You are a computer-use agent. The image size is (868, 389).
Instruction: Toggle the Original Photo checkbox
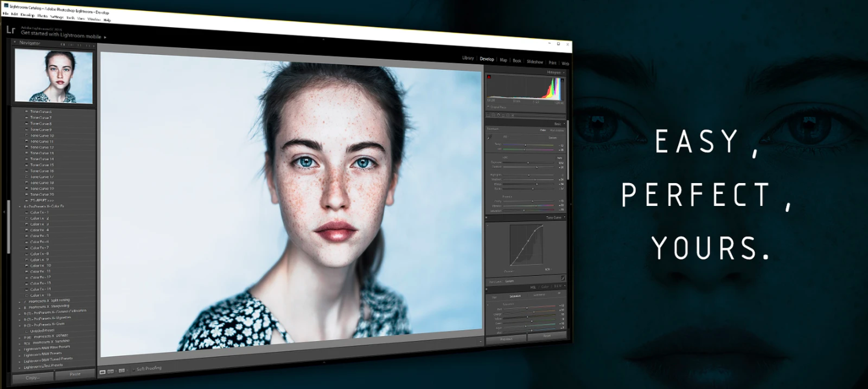click(x=488, y=107)
